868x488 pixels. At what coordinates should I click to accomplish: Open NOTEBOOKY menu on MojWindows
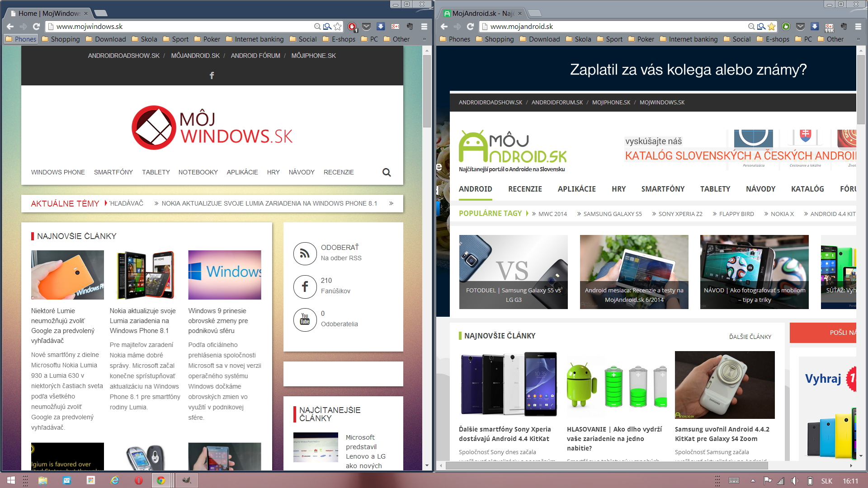pyautogui.click(x=198, y=172)
